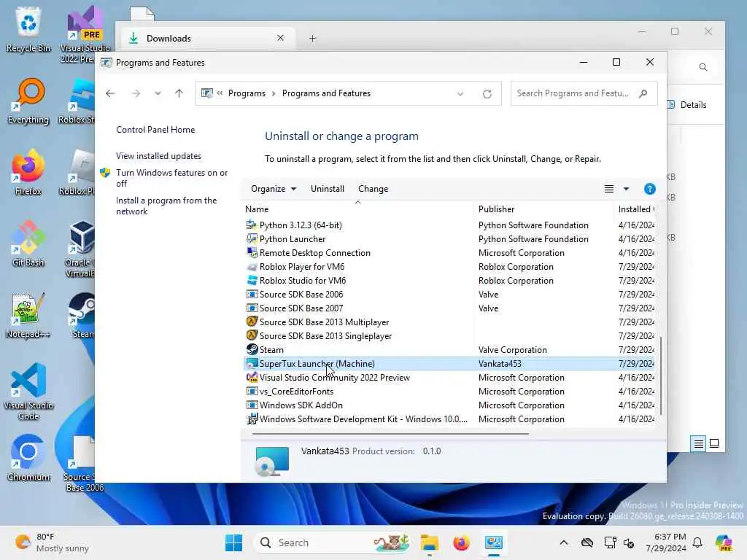The image size is (747, 560).
Task: Open the Windows Start menu
Action: click(x=233, y=542)
